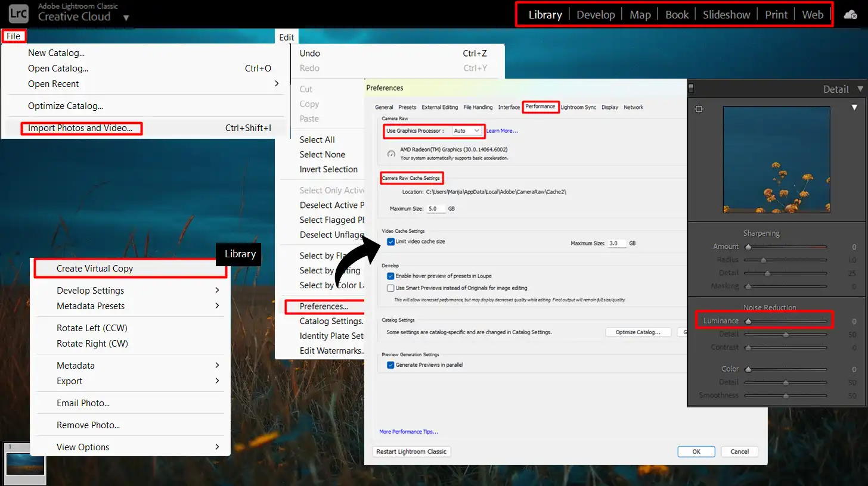Switch to the Presets preferences tab

tap(407, 107)
